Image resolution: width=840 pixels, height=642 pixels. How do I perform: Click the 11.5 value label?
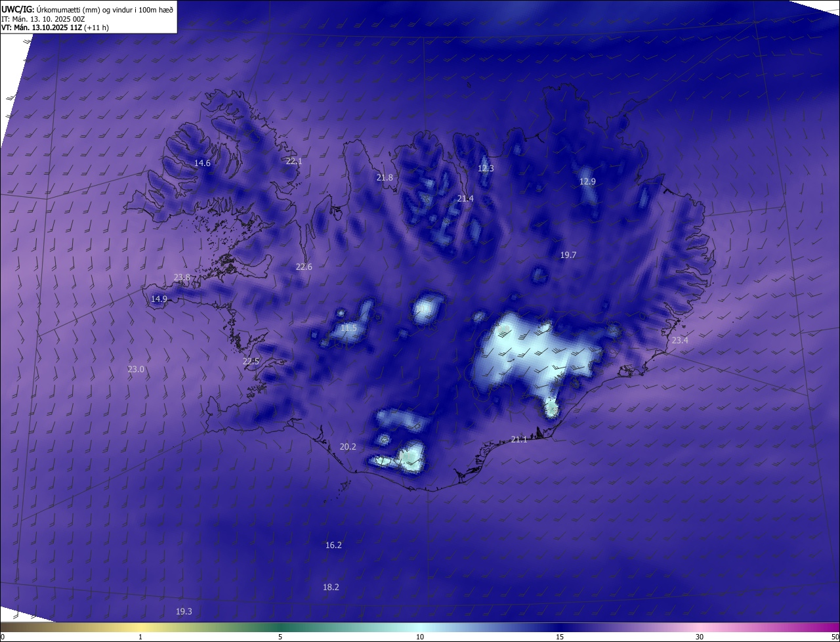(348, 328)
